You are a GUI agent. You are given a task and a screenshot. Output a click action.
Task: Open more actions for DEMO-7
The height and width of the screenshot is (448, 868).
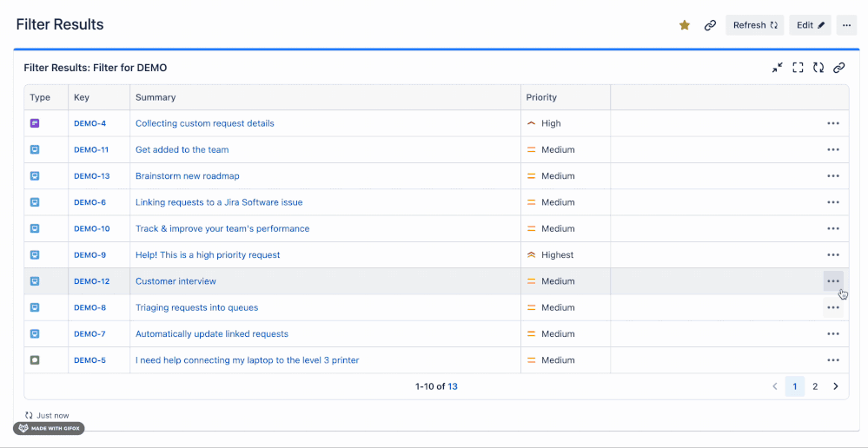click(833, 334)
